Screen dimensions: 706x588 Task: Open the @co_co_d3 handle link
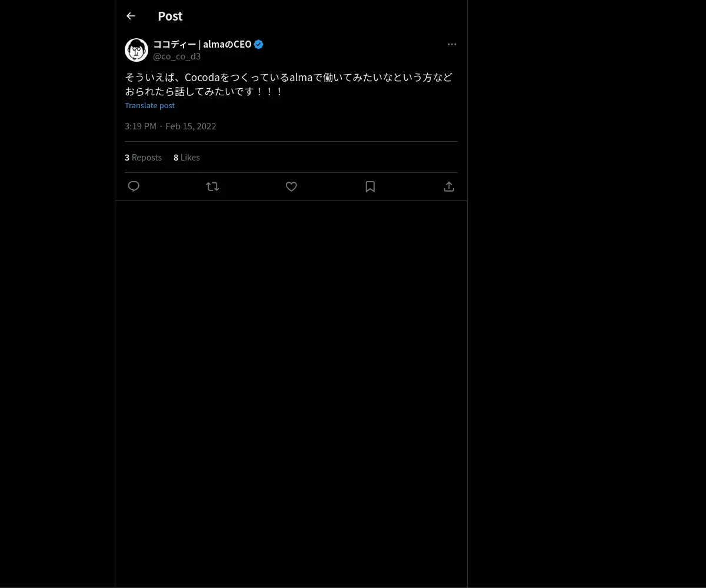pos(176,56)
